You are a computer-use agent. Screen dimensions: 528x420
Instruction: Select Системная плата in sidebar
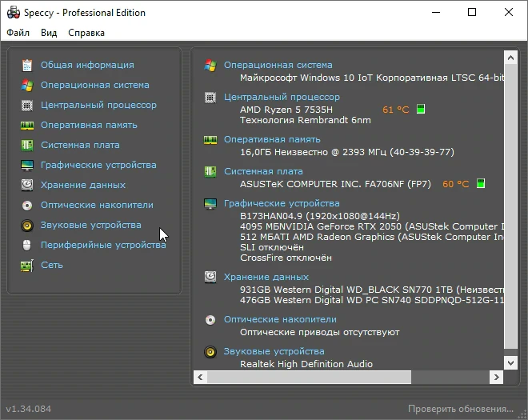(x=80, y=145)
